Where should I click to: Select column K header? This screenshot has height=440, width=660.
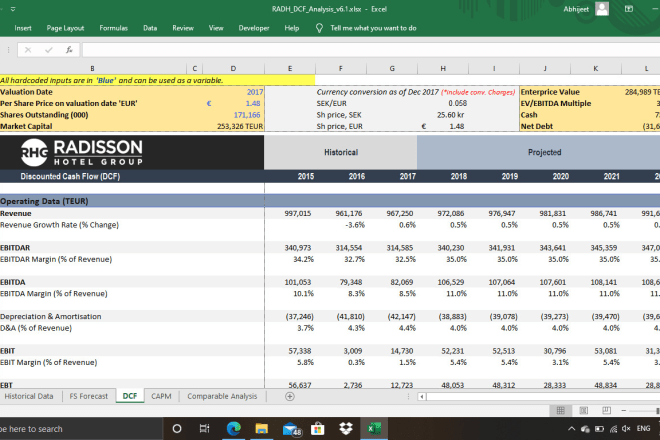(x=596, y=68)
